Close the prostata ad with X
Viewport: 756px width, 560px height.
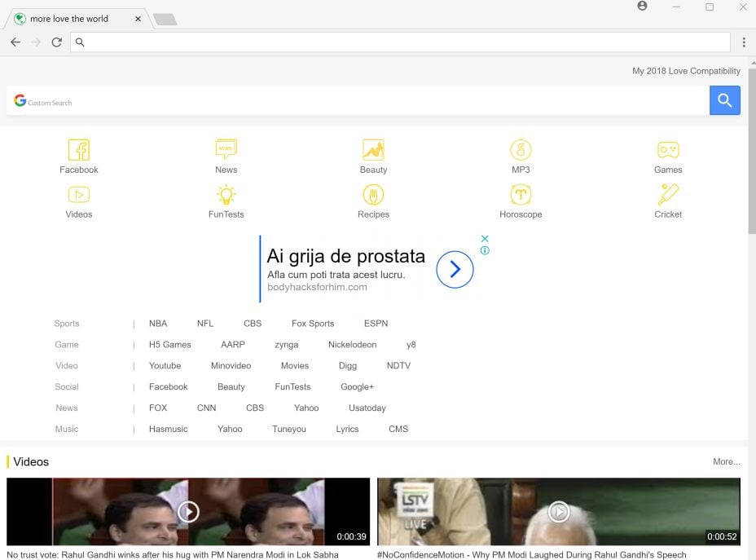click(485, 238)
